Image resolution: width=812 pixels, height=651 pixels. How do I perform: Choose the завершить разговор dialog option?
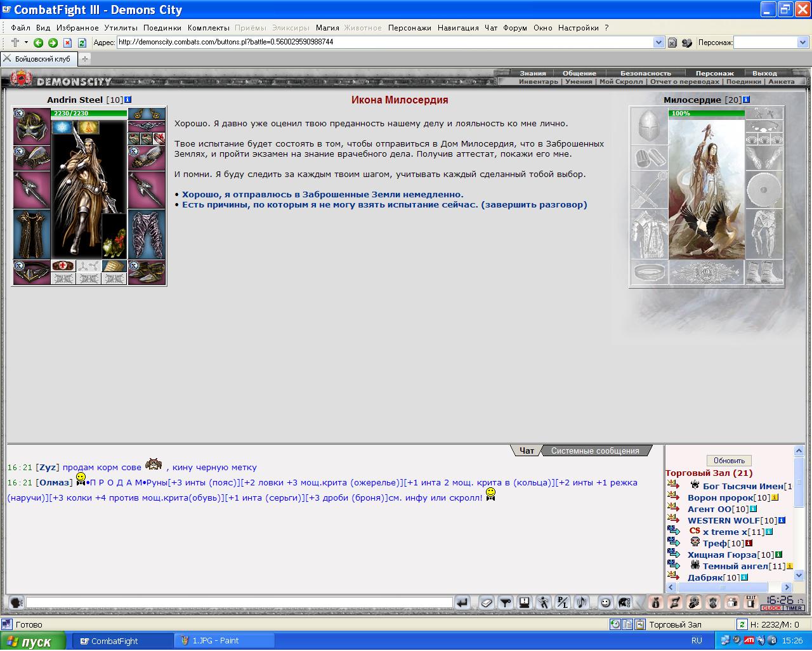click(384, 205)
